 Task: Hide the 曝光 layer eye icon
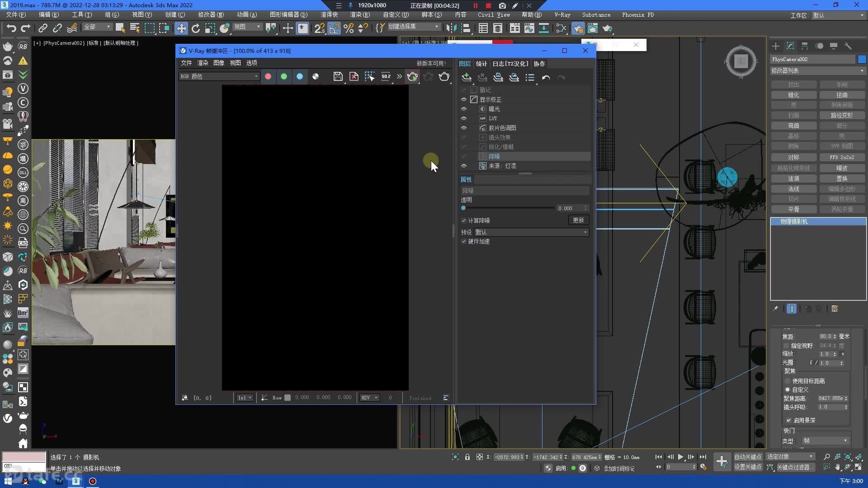[464, 109]
